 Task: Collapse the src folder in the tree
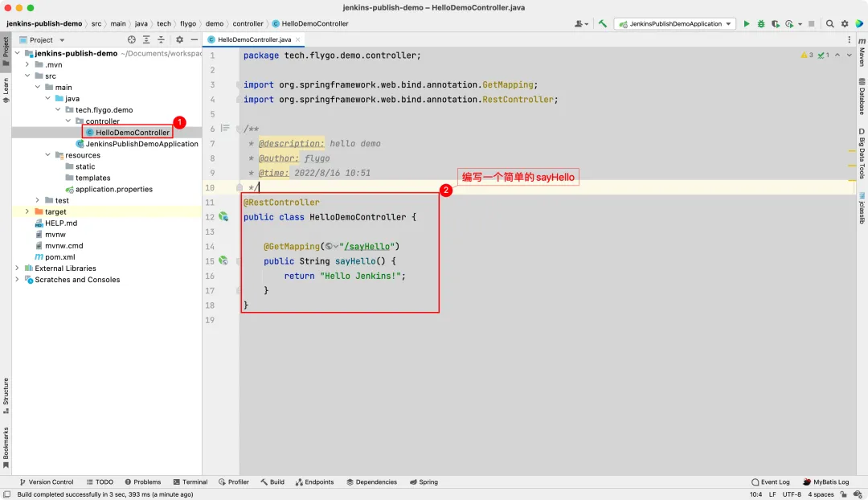click(x=27, y=76)
